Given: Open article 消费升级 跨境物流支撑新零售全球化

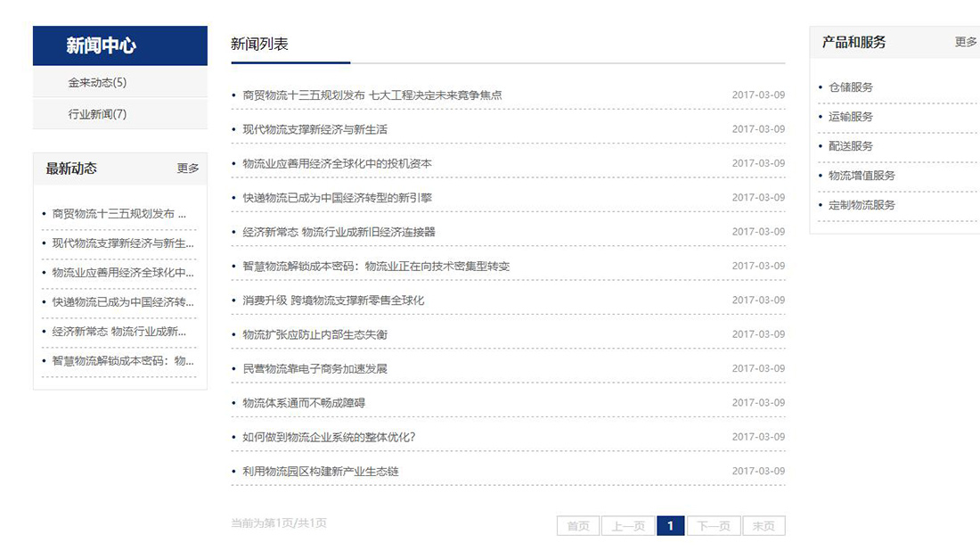Looking at the screenshot, I should point(333,300).
